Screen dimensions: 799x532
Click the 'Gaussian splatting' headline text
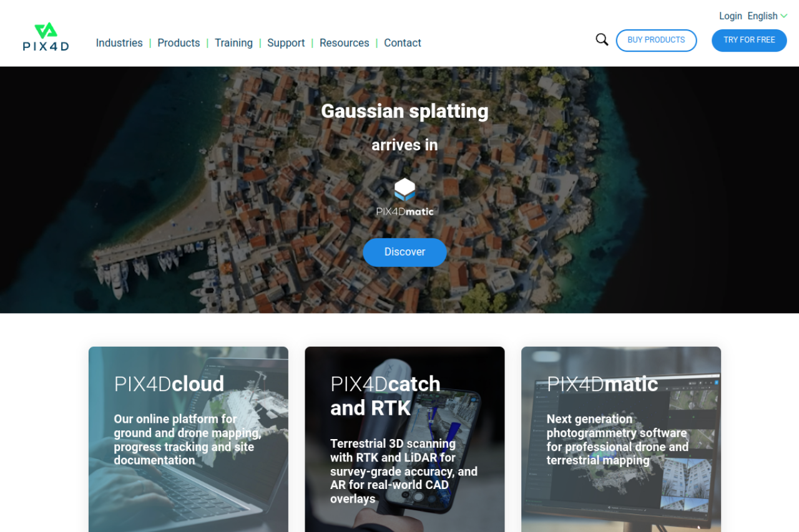tap(404, 111)
